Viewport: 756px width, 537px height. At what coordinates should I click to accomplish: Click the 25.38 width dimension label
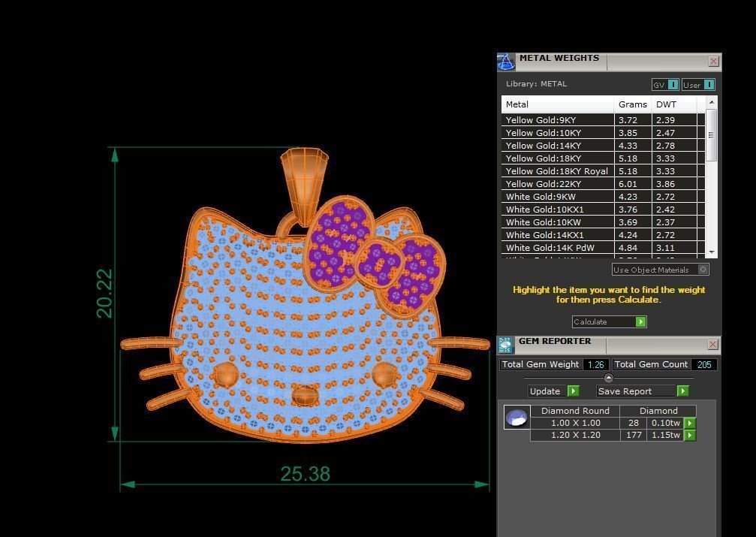click(x=306, y=474)
